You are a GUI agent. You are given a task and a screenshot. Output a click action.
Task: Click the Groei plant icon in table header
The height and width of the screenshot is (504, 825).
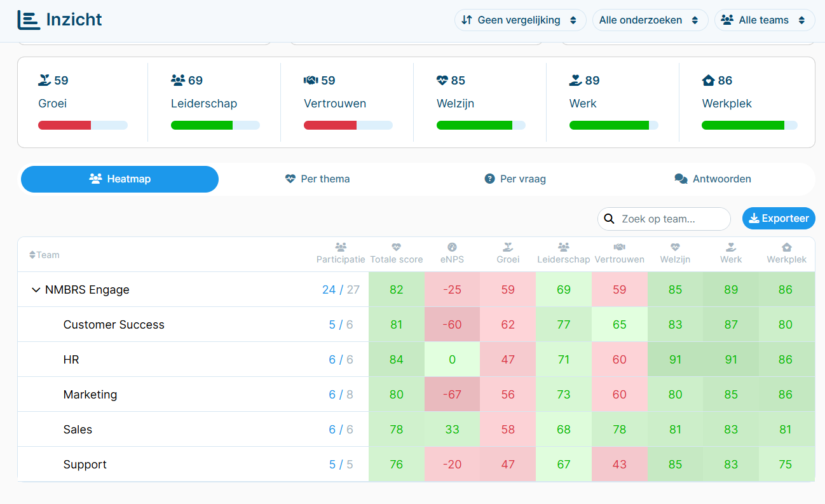[x=508, y=247]
